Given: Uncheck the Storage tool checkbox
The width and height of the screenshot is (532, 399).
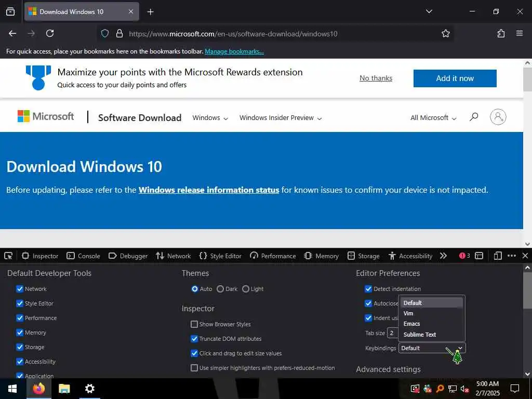Looking at the screenshot, I should pos(20,347).
